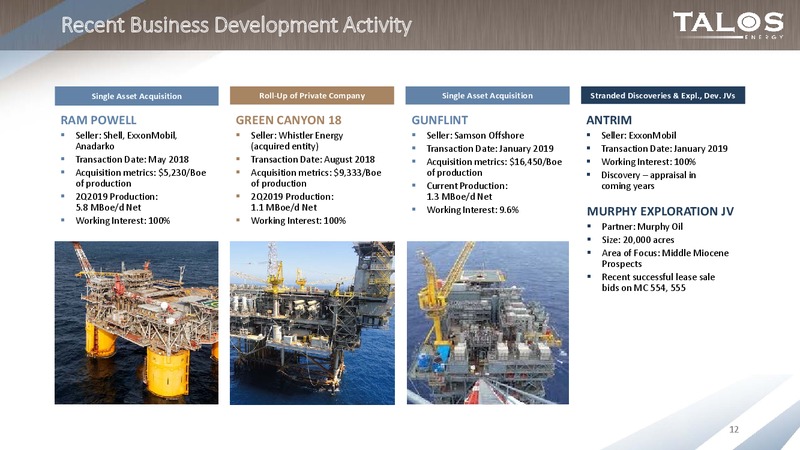800x450 pixels.
Task: Click the ANTRIM heading
Action: point(609,120)
